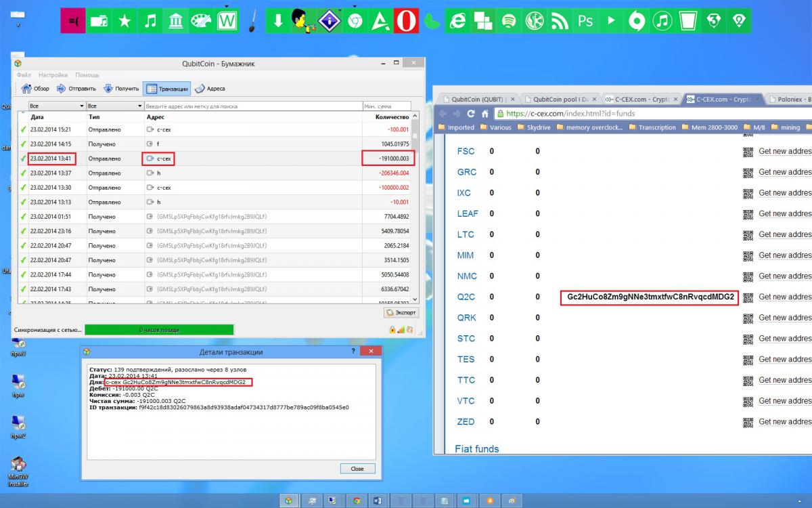Click the network connections signal icon

tap(401, 330)
